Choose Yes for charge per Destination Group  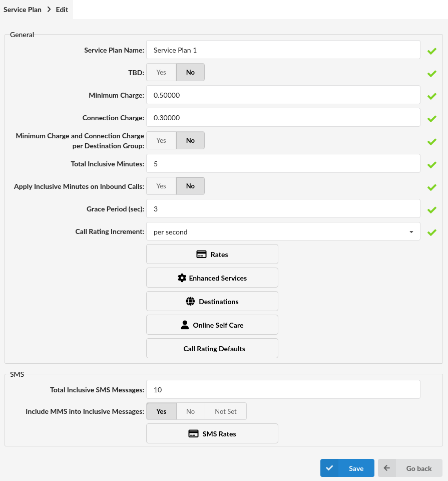[x=161, y=140]
